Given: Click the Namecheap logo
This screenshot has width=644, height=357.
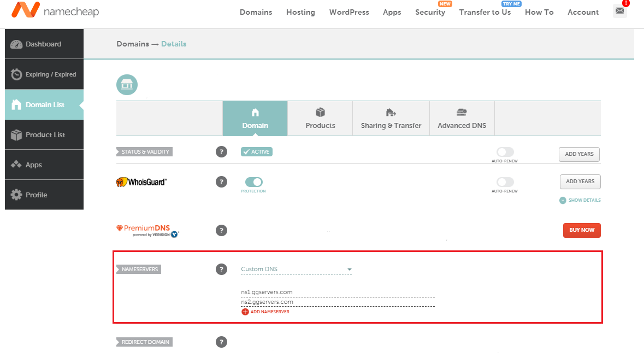Looking at the screenshot, I should [55, 10].
